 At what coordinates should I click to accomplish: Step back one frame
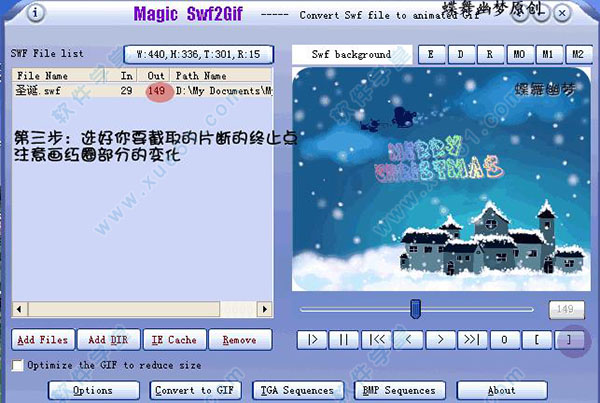pyautogui.click(x=408, y=339)
